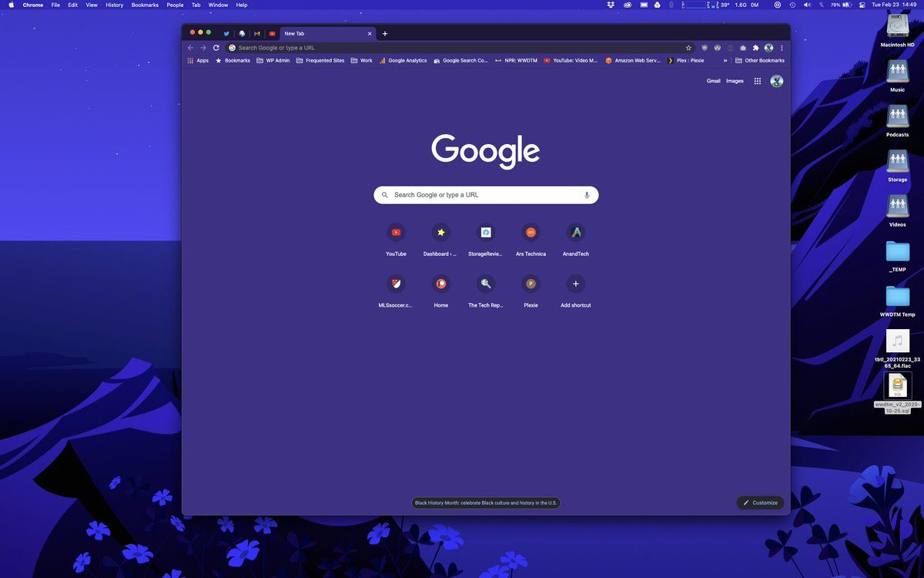Switch to the pinned YouTube tab
Viewport: 924px width, 578px height.
pos(273,34)
